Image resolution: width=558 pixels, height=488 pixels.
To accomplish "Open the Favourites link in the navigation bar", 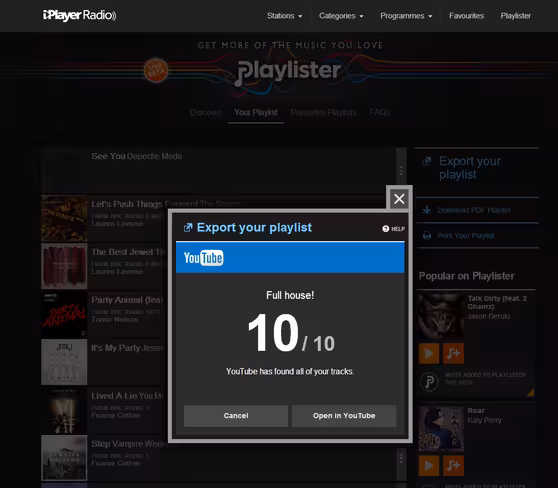I will point(466,16).
